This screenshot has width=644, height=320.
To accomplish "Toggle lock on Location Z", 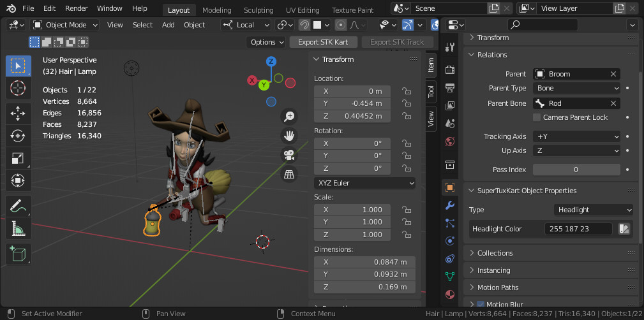I will [x=407, y=116].
